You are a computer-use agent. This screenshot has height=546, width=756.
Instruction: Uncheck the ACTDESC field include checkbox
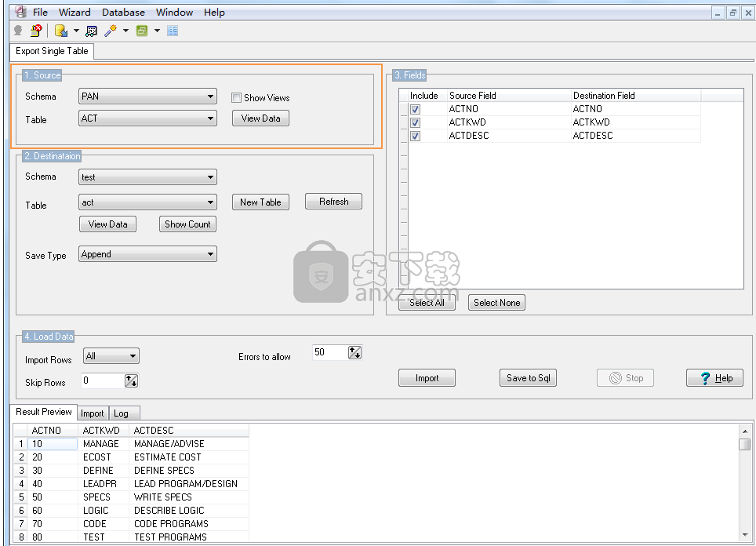point(416,136)
